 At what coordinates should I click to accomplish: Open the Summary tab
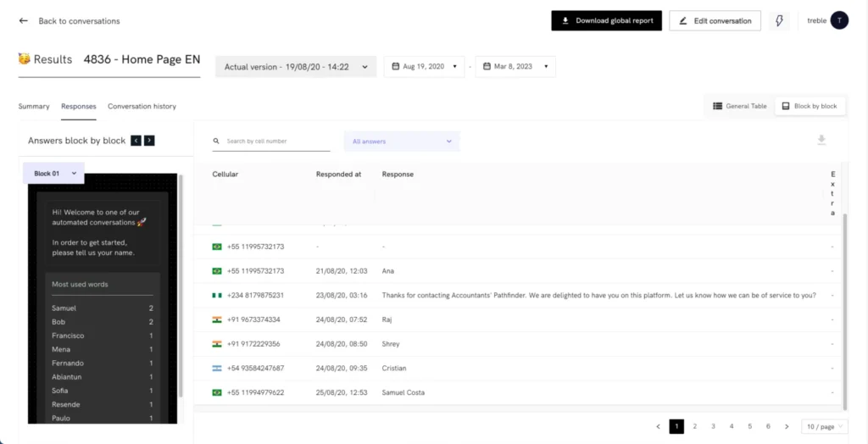coord(34,107)
